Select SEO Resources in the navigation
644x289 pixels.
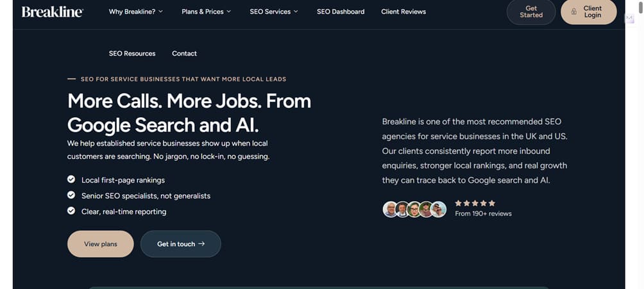click(132, 54)
